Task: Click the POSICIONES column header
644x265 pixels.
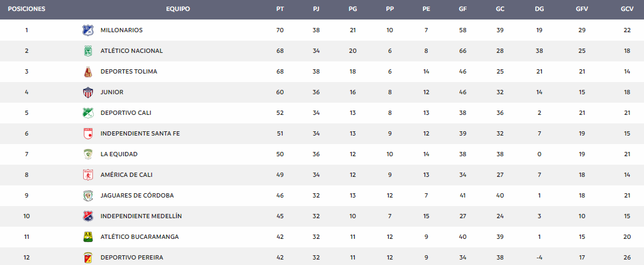Action: point(27,9)
